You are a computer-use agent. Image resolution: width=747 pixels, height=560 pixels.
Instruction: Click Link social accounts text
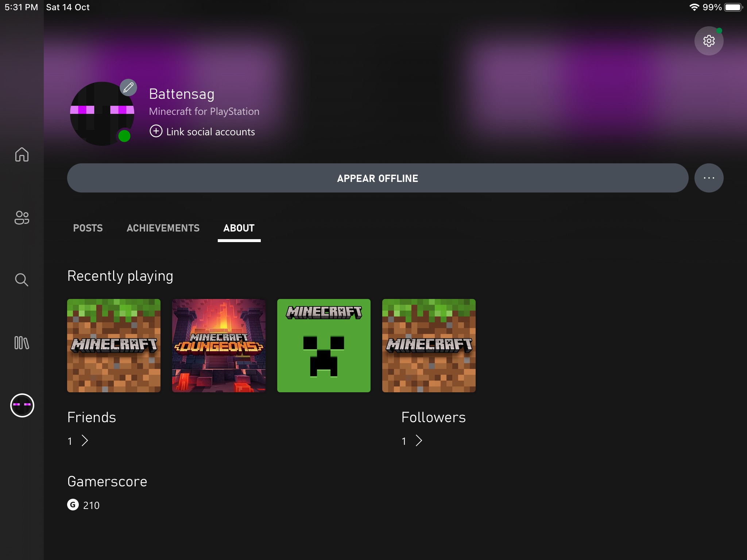[210, 132]
